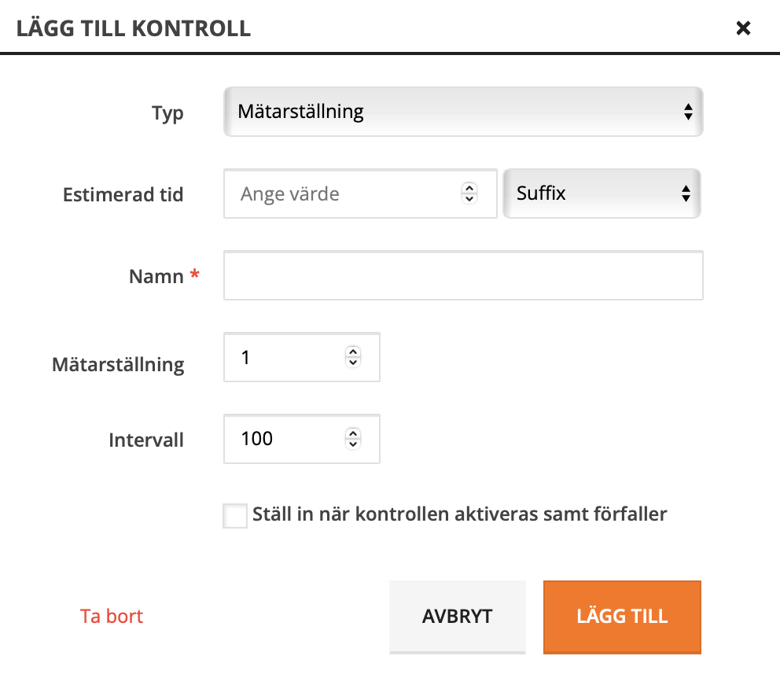Click the orange Lägg till button
The height and width of the screenshot is (700, 780).
click(622, 617)
